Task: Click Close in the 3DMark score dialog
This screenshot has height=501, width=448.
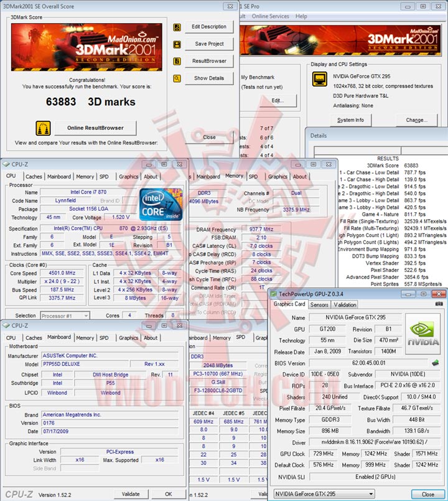Action: coord(209,137)
